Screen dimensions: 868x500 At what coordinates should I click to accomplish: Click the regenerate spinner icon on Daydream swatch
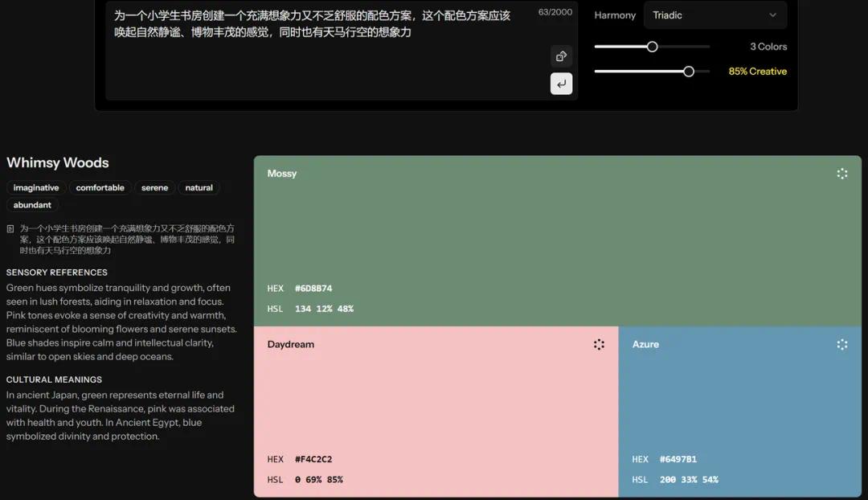(599, 343)
